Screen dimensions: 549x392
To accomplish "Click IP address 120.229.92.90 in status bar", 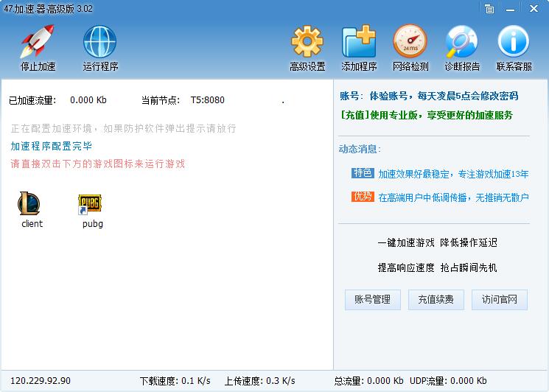I will click(41, 381).
